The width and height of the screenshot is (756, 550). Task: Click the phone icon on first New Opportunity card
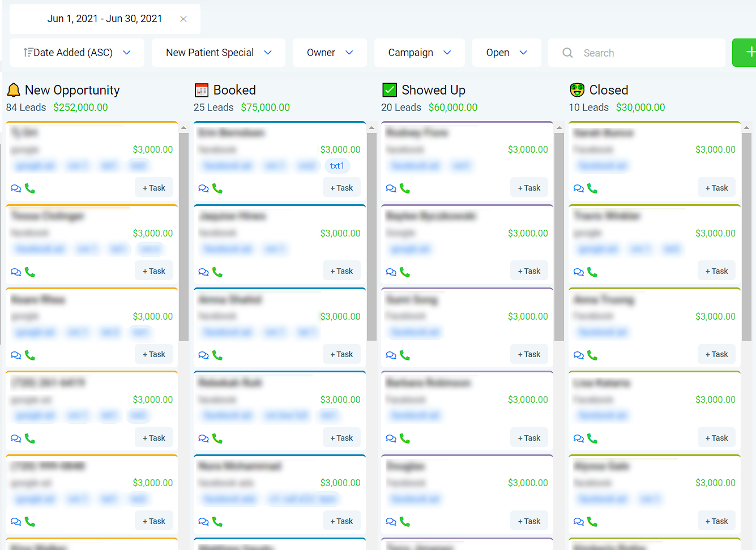click(x=30, y=188)
